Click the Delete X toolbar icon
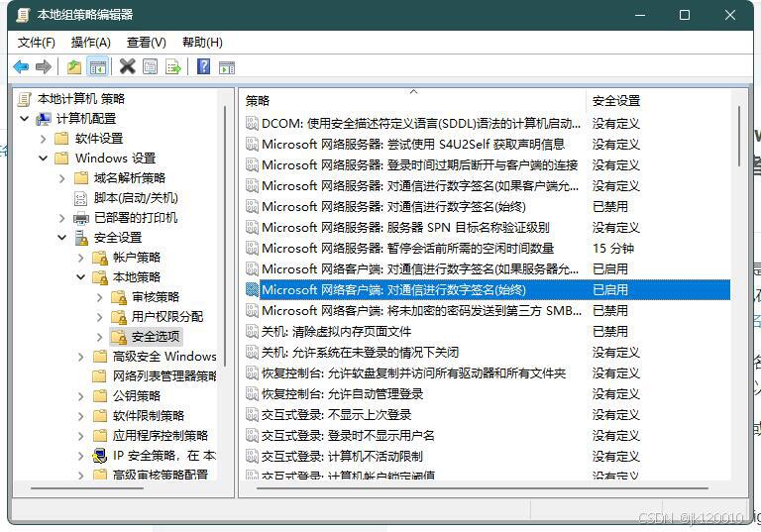The height and width of the screenshot is (532, 761). (x=127, y=66)
